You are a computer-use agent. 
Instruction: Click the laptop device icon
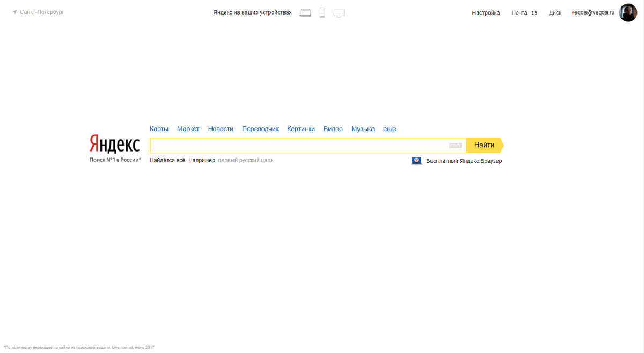coord(305,12)
